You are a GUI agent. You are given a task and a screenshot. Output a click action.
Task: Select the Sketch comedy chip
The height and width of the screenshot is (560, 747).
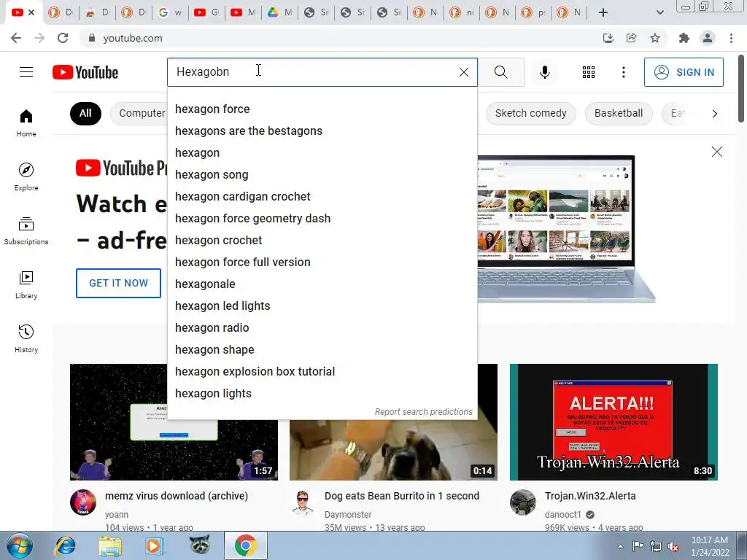click(531, 113)
